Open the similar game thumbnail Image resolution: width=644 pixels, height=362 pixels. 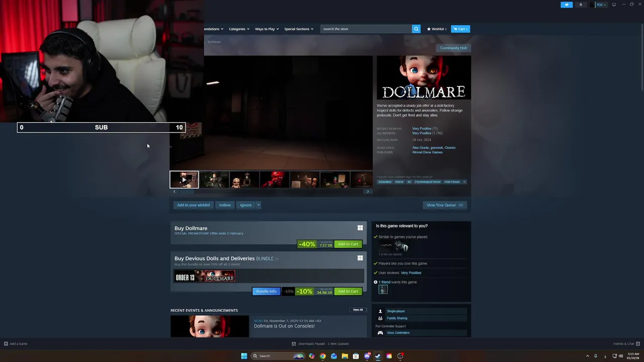pyautogui.click(x=393, y=246)
